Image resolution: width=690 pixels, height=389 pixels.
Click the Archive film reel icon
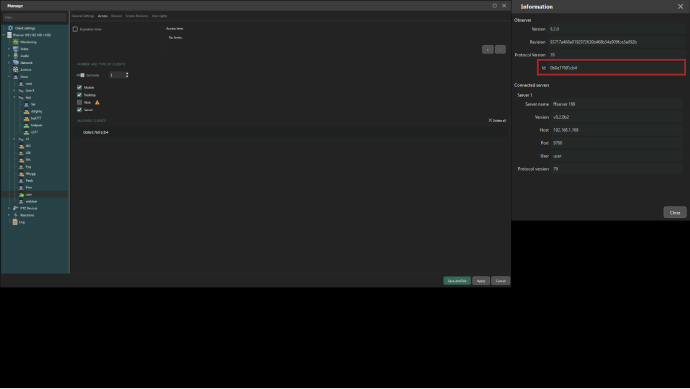click(16, 70)
